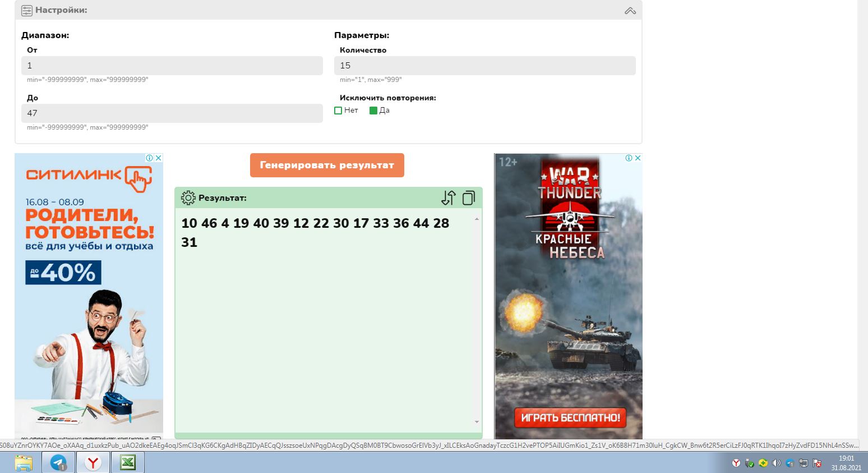Open File Explorer from the taskbar

coord(24,463)
